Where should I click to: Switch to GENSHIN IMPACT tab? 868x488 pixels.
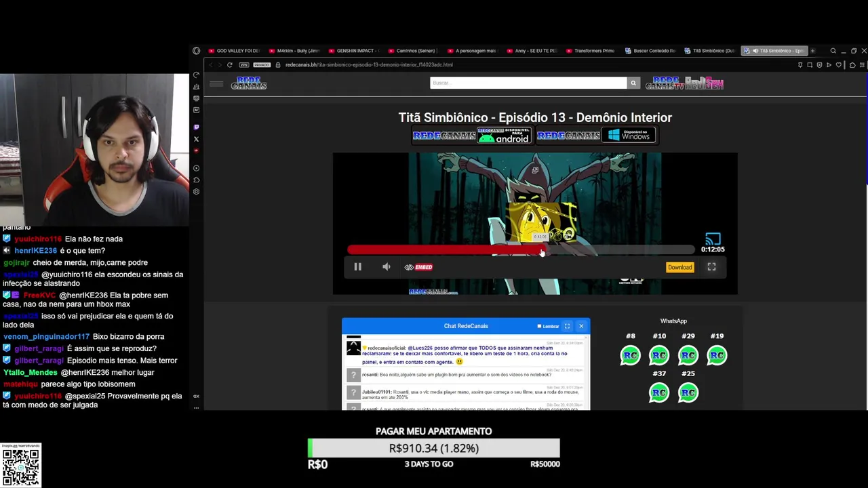click(x=355, y=51)
